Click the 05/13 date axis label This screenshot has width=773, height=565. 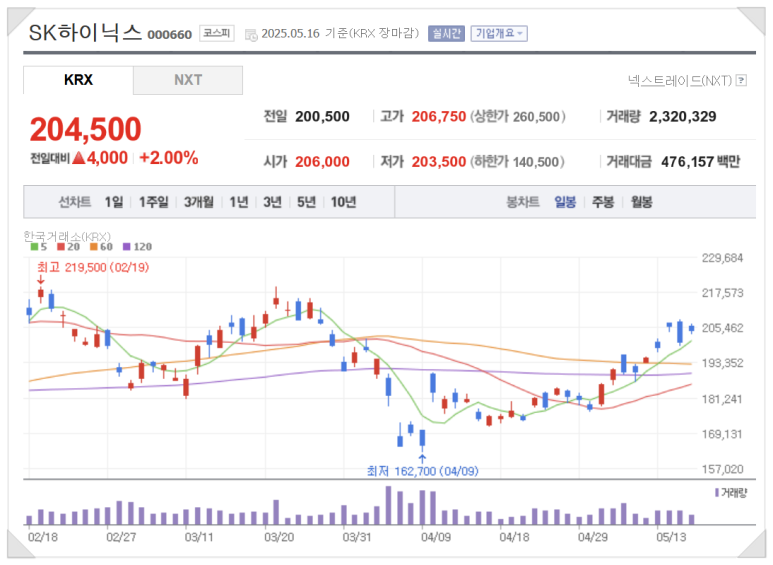coord(671,537)
